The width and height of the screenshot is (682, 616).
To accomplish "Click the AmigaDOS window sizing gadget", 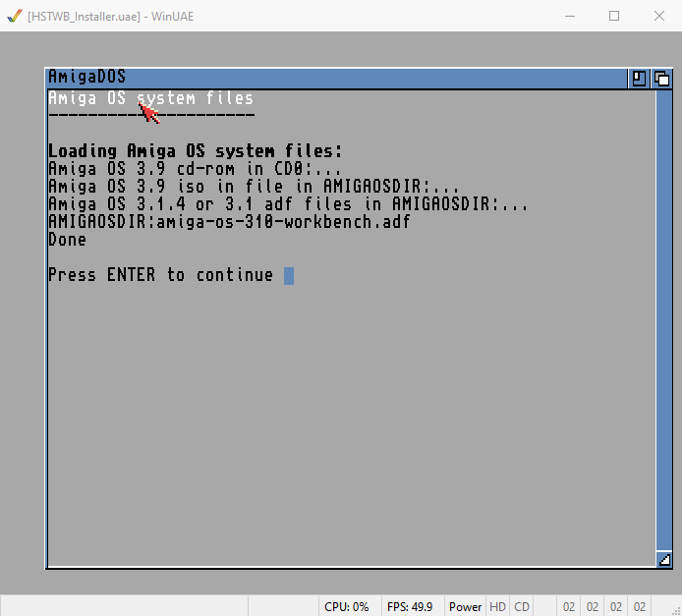I will tap(664, 560).
